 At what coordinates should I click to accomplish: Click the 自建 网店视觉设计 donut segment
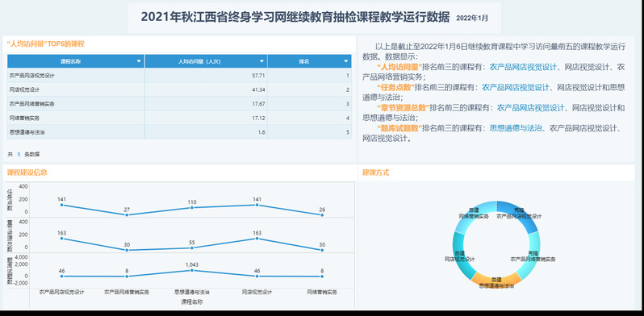tap(459, 255)
